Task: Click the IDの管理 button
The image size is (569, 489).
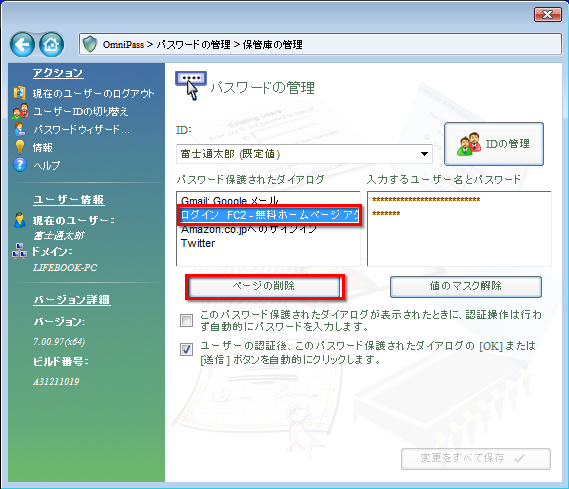Action: 494,144
